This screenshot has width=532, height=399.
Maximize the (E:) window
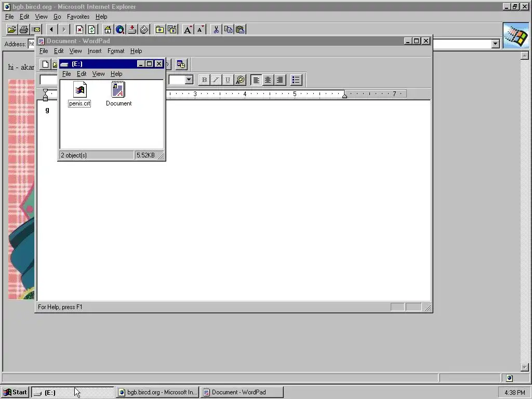pyautogui.click(x=150, y=64)
